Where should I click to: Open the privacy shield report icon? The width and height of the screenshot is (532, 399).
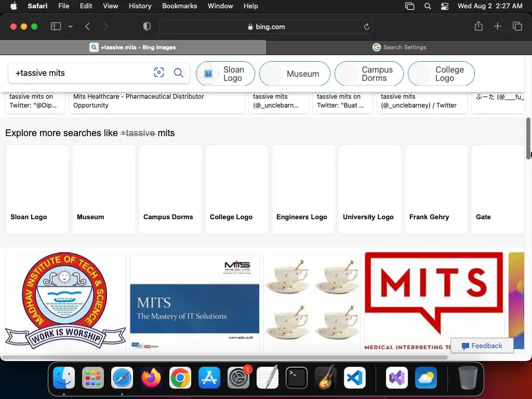(x=147, y=26)
